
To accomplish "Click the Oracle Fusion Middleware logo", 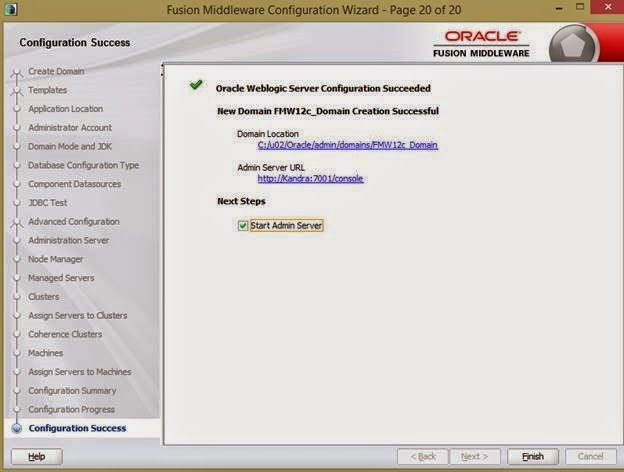I will [x=481, y=44].
